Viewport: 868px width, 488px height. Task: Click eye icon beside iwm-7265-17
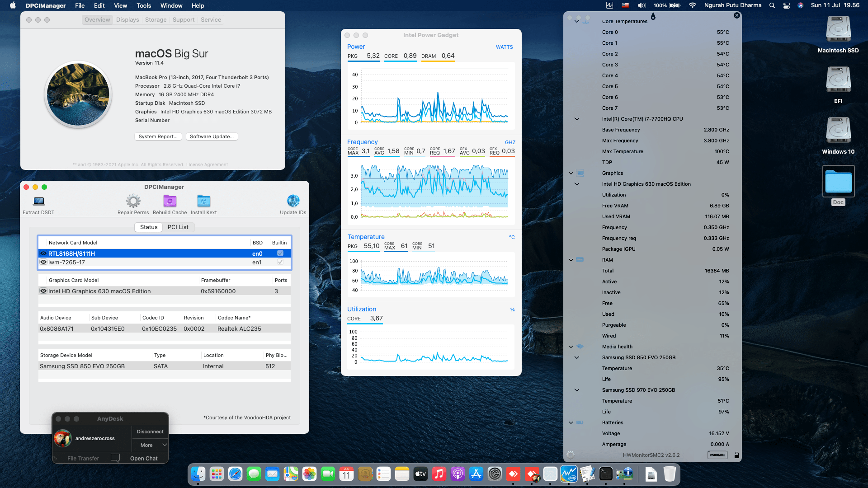43,262
